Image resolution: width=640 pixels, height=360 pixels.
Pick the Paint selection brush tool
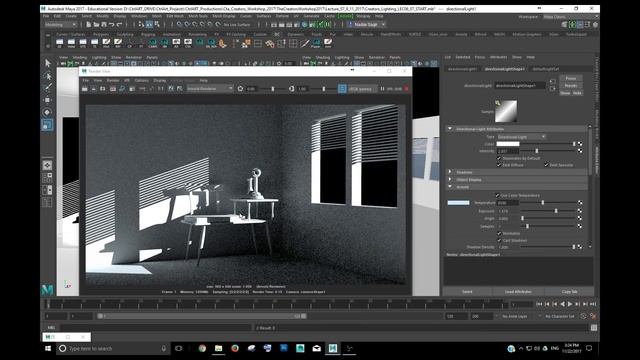coord(48,87)
